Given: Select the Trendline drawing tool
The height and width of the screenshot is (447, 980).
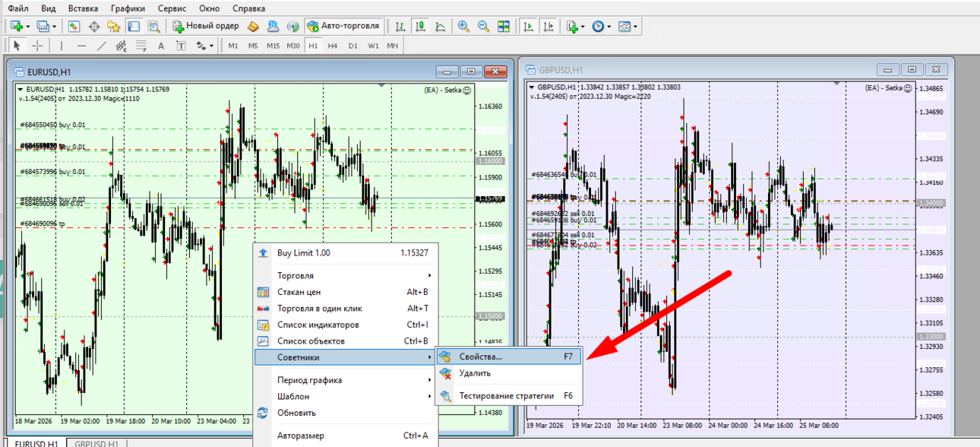Looking at the screenshot, I should coord(101,46).
